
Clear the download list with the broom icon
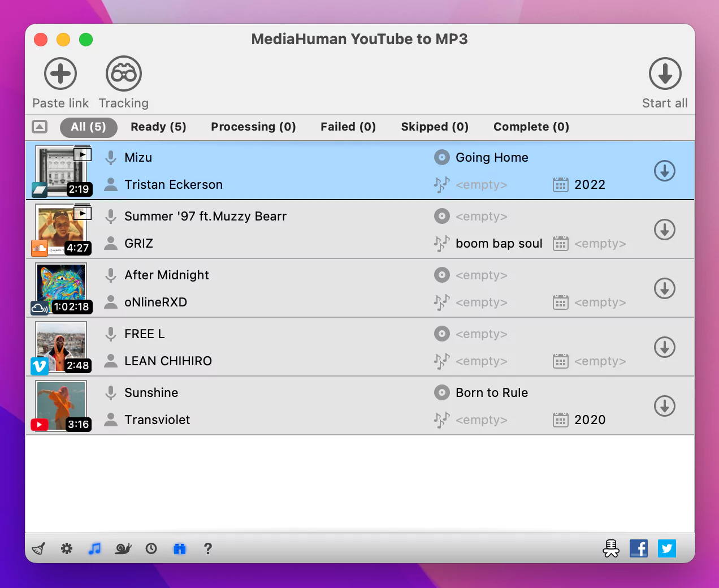coord(37,548)
